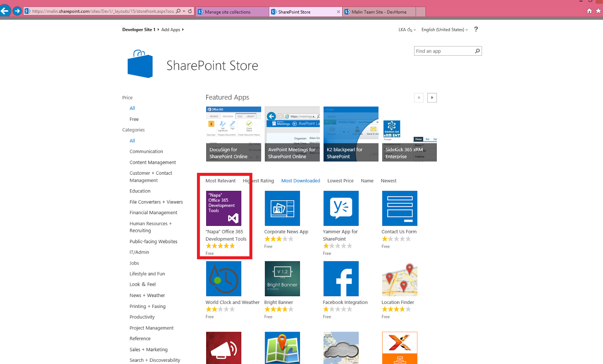This screenshot has width=603, height=364.
Task: Open the News + Weather category
Action: [147, 295]
